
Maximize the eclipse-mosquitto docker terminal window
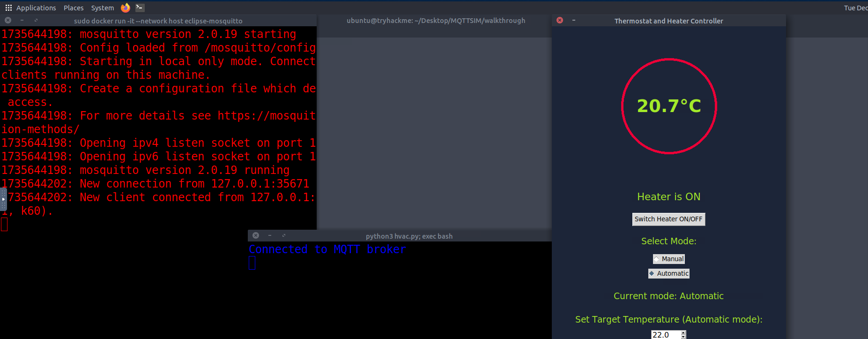click(x=36, y=20)
